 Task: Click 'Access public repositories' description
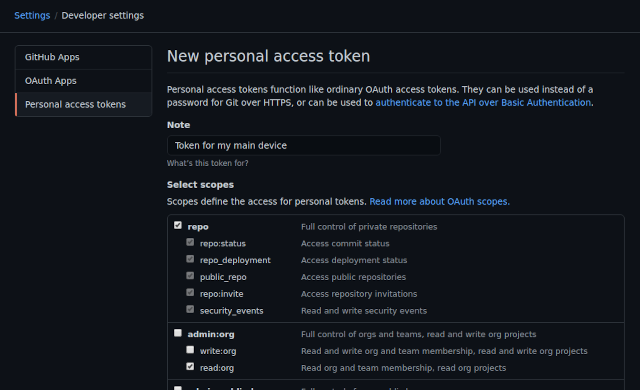pyautogui.click(x=353, y=277)
